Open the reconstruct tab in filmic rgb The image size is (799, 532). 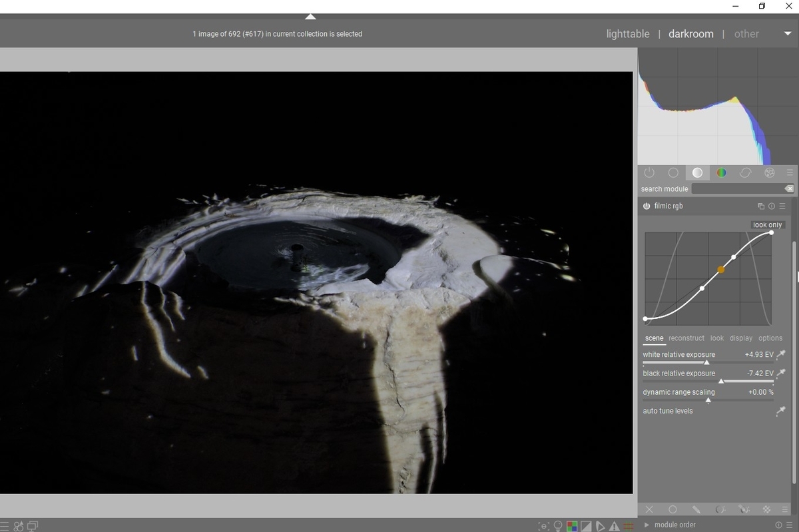point(686,338)
